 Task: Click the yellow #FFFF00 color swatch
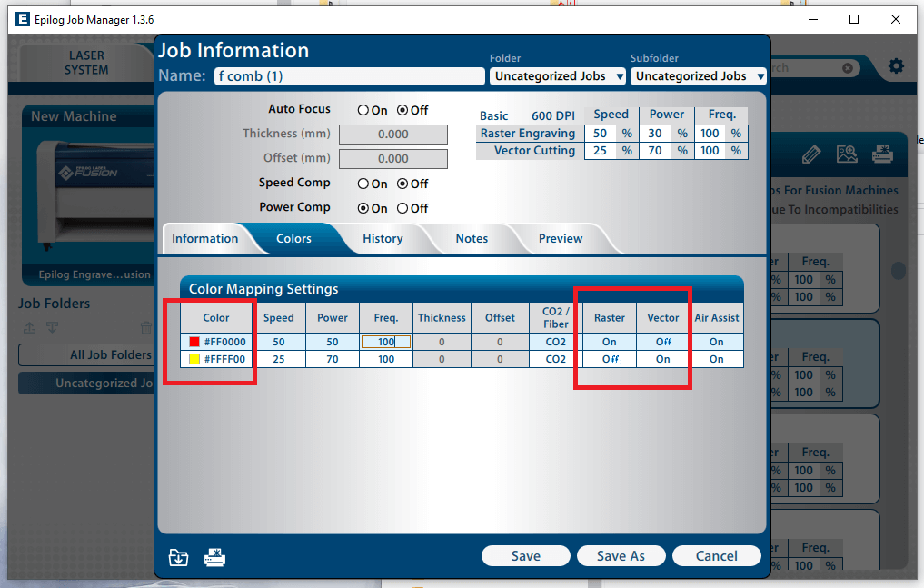194,359
